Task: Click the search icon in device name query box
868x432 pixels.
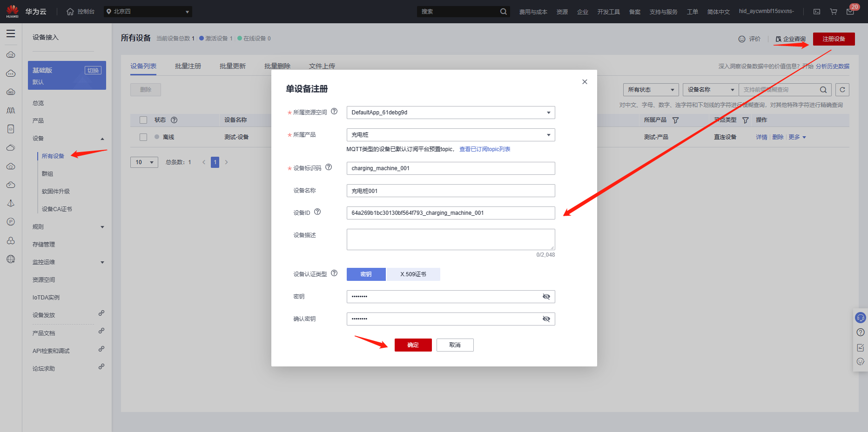Action: tap(823, 90)
